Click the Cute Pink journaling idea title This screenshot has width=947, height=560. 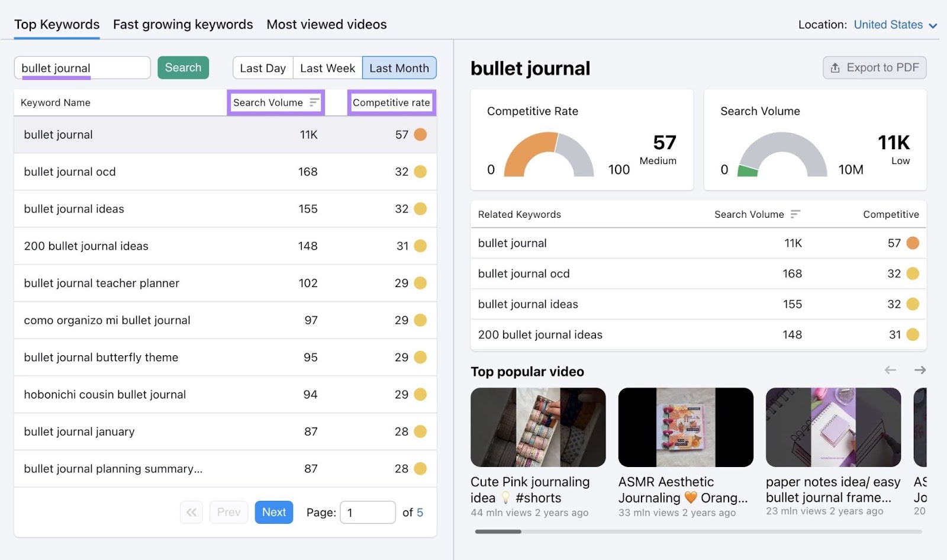[530, 490]
